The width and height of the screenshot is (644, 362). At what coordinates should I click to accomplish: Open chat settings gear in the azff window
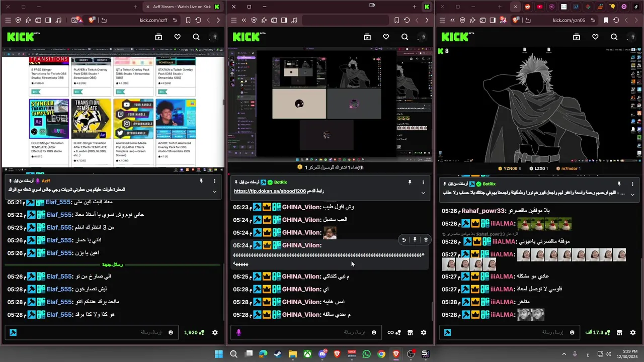pyautogui.click(x=215, y=332)
